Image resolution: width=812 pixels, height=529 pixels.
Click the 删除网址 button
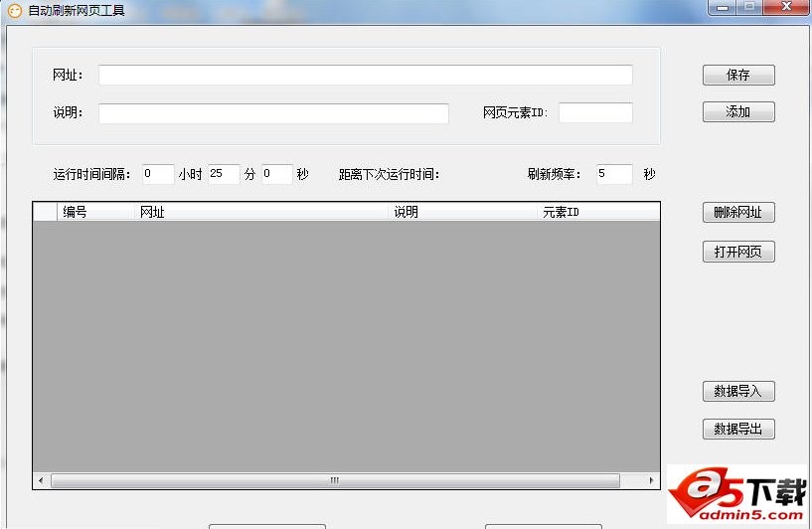(738, 213)
